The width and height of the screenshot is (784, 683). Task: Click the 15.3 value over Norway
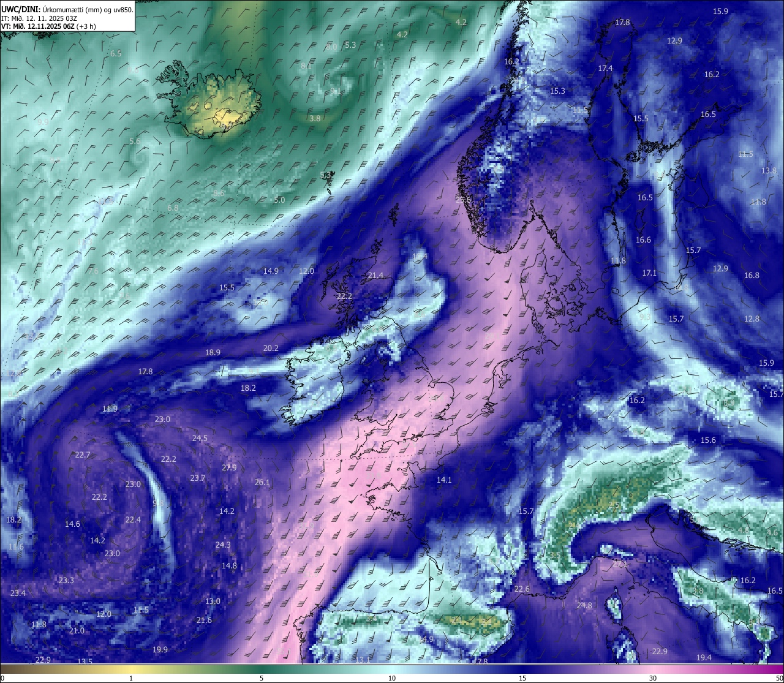pos(557,91)
